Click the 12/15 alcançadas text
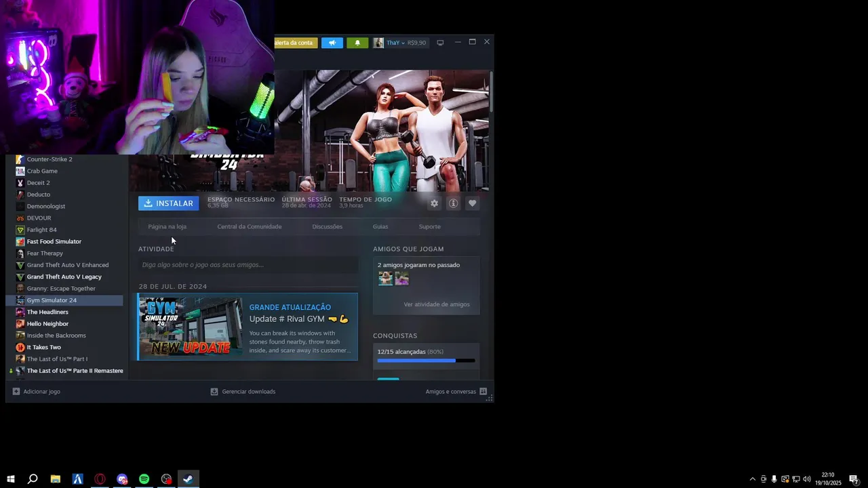The height and width of the screenshot is (488, 868). (x=401, y=352)
